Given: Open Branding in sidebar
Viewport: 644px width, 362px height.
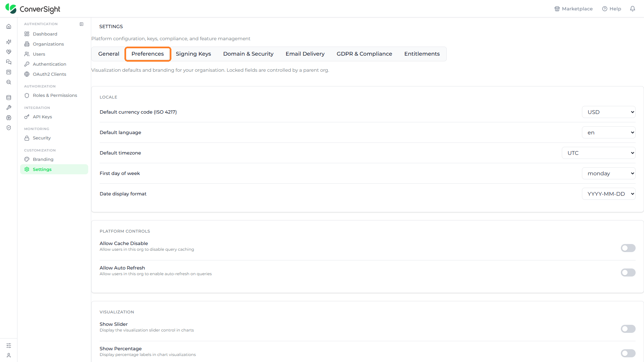Looking at the screenshot, I should 54,160.
